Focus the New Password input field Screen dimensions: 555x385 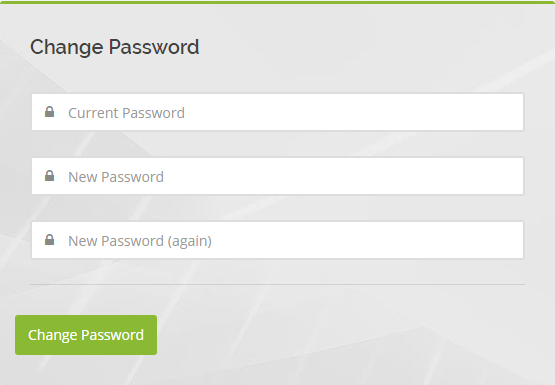278,176
